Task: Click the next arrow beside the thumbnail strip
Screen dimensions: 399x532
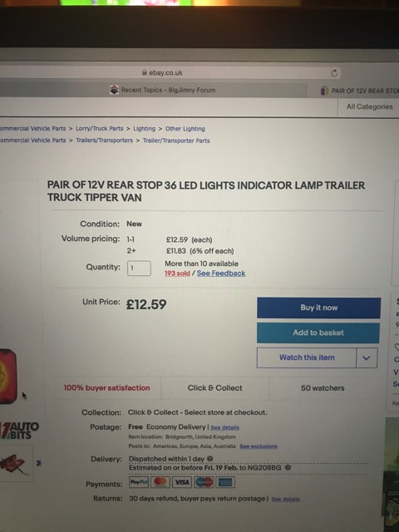Action: pyautogui.click(x=38, y=463)
